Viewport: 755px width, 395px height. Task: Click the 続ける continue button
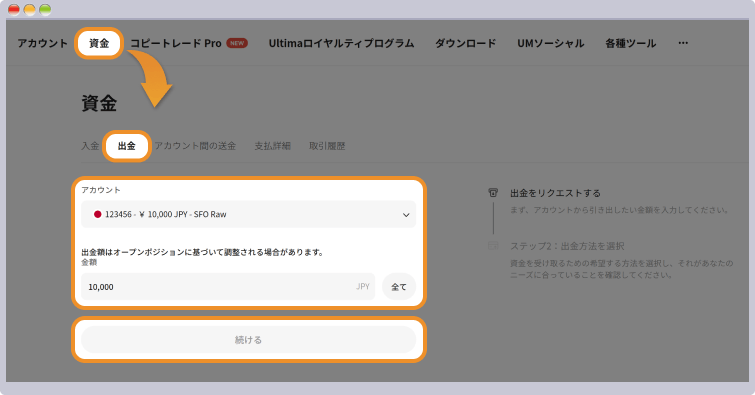click(248, 340)
